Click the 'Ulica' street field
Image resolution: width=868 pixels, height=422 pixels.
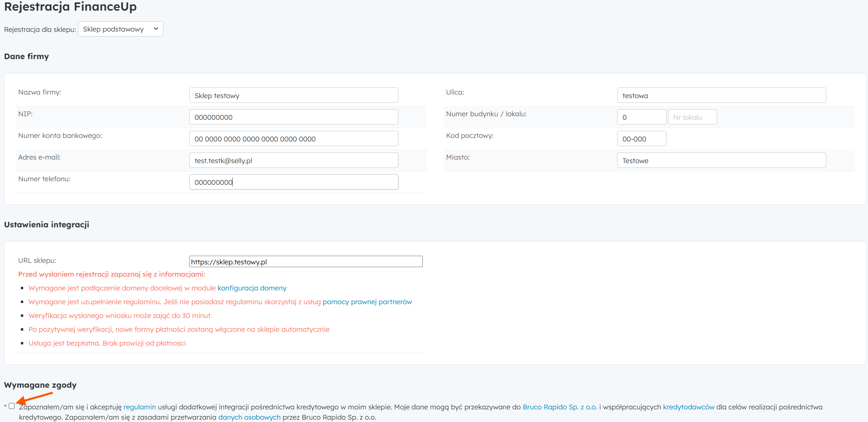[x=721, y=95]
